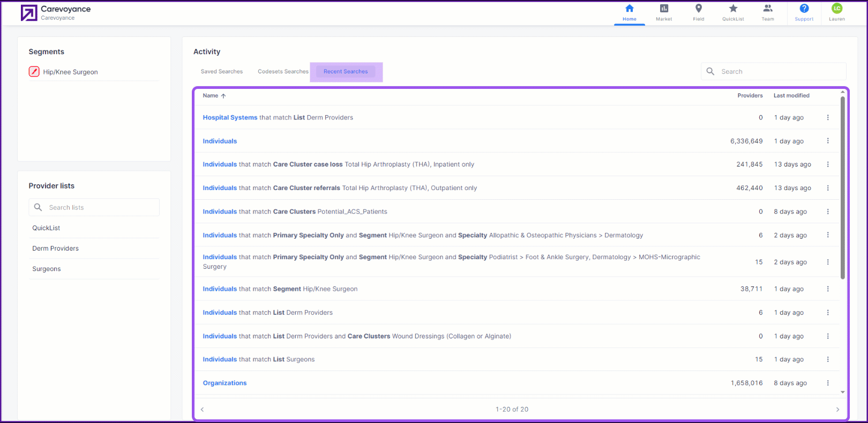Image resolution: width=868 pixels, height=423 pixels.
Task: Click the Providers column header
Action: click(x=750, y=96)
